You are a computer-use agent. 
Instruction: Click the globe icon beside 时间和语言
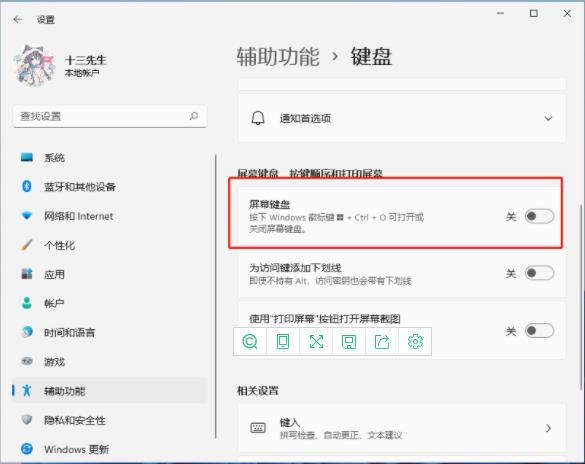[x=27, y=332]
